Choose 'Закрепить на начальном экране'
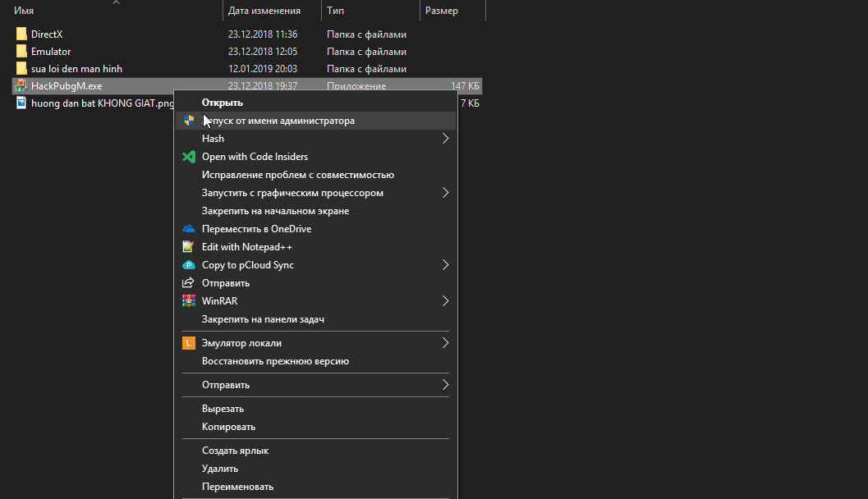The image size is (868, 499). click(x=315, y=211)
